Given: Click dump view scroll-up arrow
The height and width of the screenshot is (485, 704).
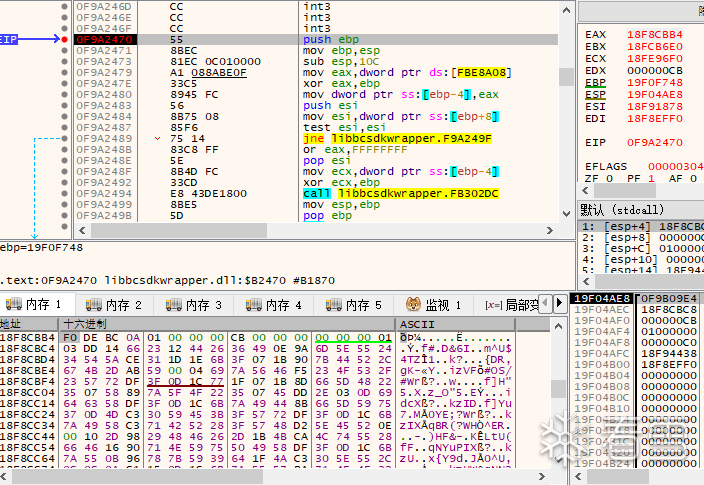Looking at the screenshot, I should pyautogui.click(x=558, y=326).
